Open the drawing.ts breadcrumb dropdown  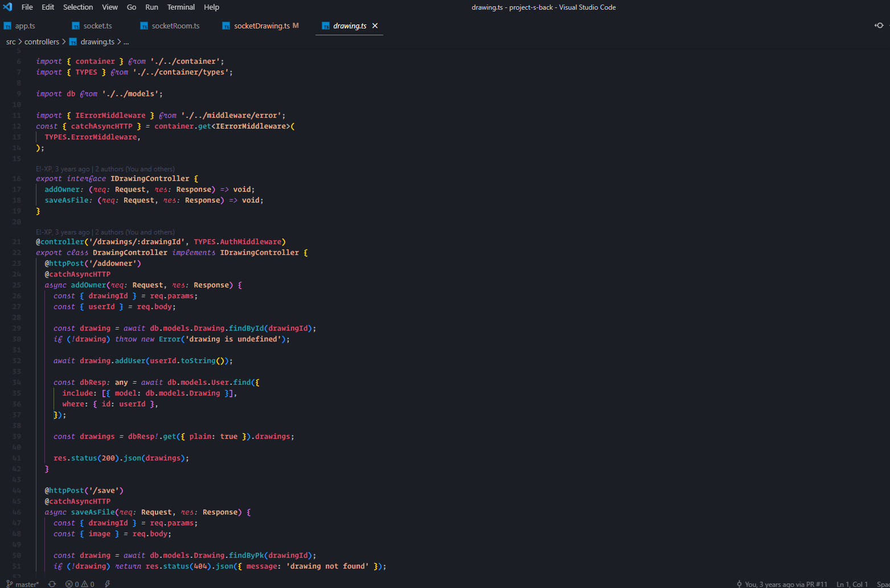coord(97,42)
